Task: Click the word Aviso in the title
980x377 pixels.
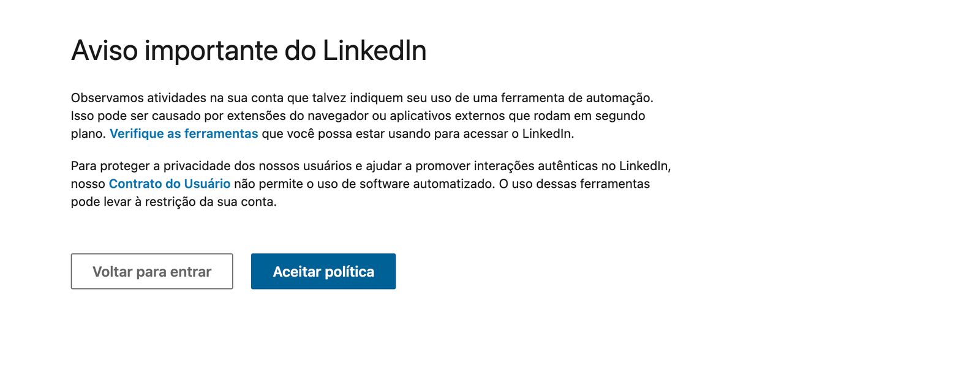Action: click(104, 51)
